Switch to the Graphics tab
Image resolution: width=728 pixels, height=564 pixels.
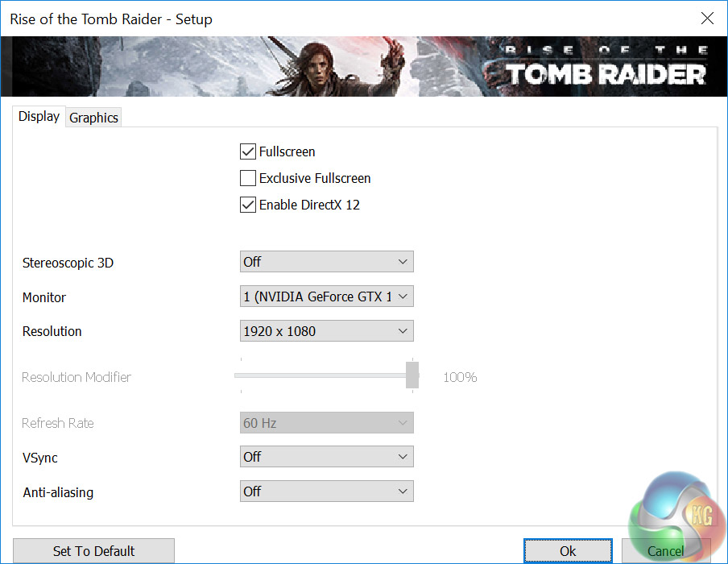(93, 118)
